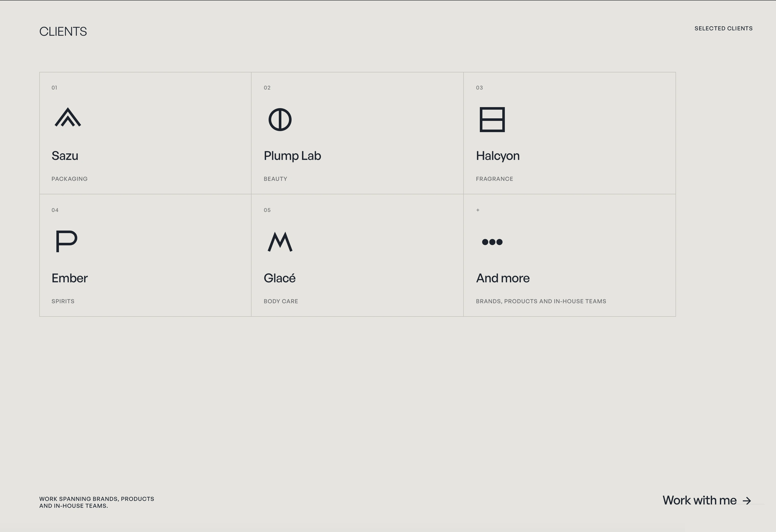Viewport: 776px width, 532px height.
Task: Choose the Glacé client heading
Action: tap(280, 278)
